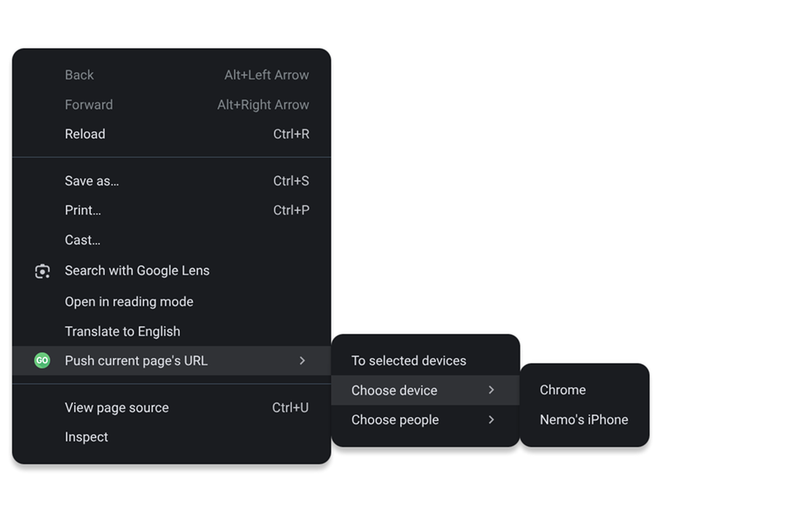Send the URL to Chrome device
This screenshot has height=508, width=812.
click(563, 389)
